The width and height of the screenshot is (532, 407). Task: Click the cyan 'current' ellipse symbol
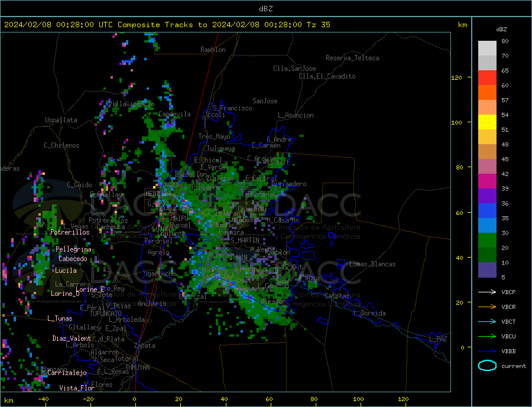point(487,366)
